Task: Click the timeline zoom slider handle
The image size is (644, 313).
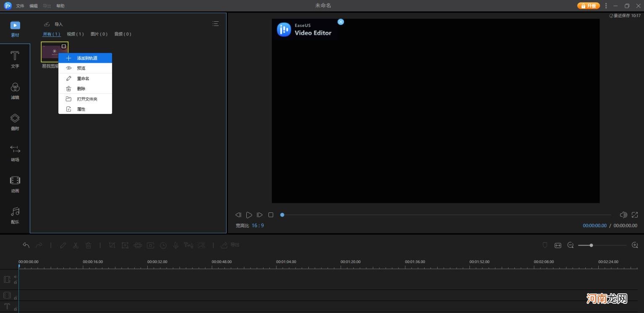Action: point(591,245)
